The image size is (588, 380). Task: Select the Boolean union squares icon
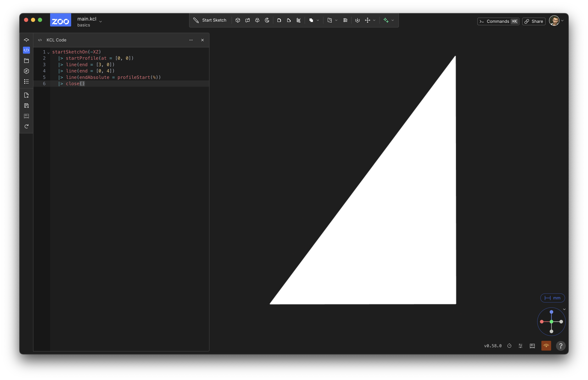(311, 20)
